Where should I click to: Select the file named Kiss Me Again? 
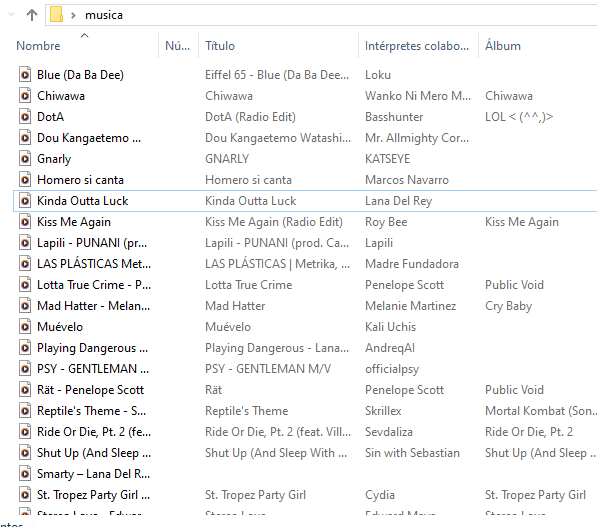point(74,222)
